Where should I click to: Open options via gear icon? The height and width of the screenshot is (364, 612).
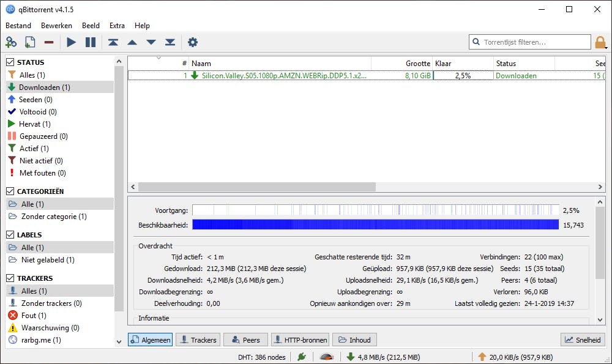193,42
